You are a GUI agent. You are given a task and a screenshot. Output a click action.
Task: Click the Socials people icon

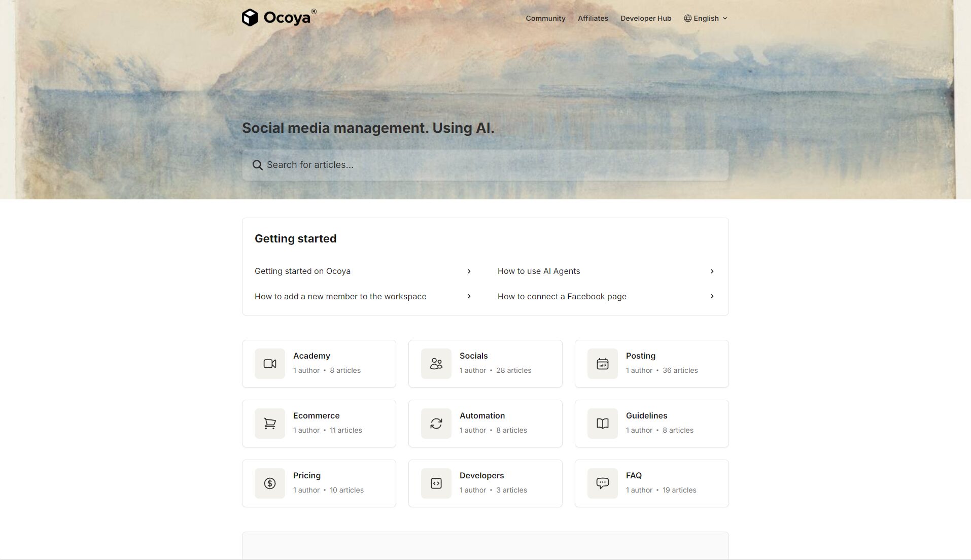pyautogui.click(x=436, y=364)
